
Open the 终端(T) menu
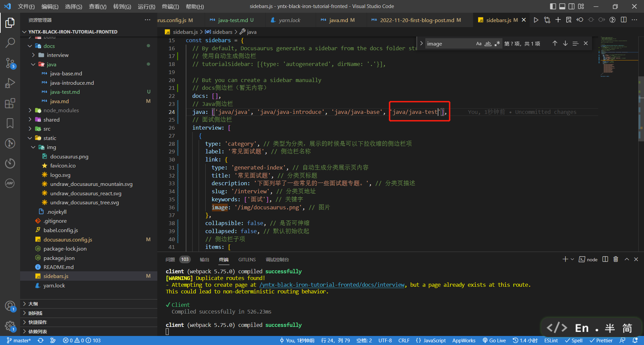click(170, 6)
